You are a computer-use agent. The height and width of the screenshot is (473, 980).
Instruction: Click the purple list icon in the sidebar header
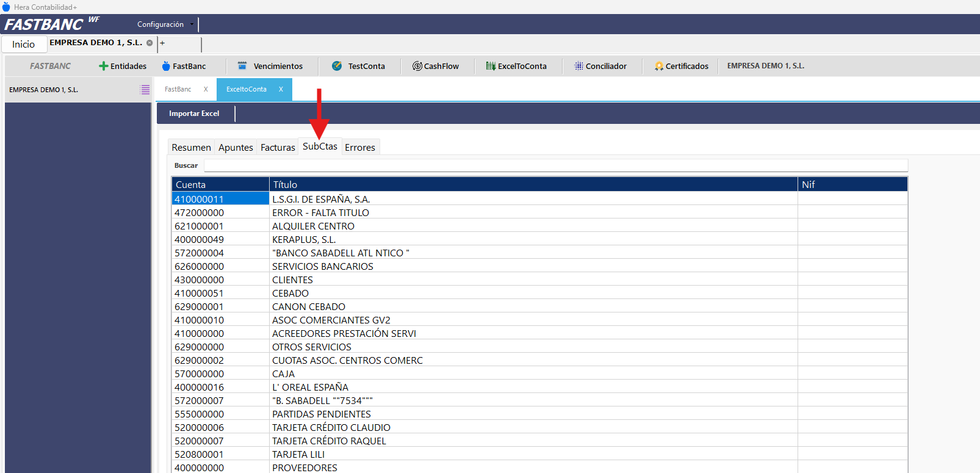pos(145,90)
